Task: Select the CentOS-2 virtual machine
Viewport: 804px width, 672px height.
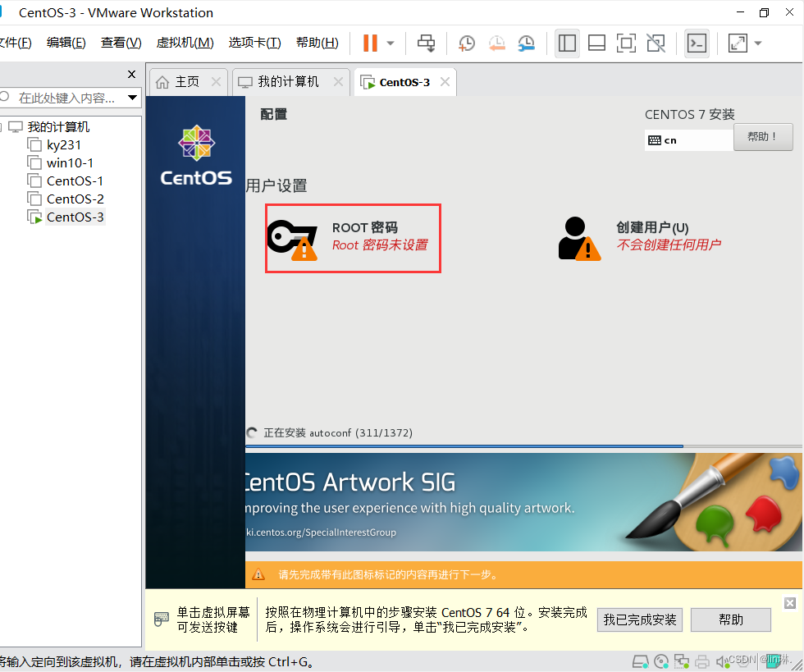Action: tap(75, 199)
